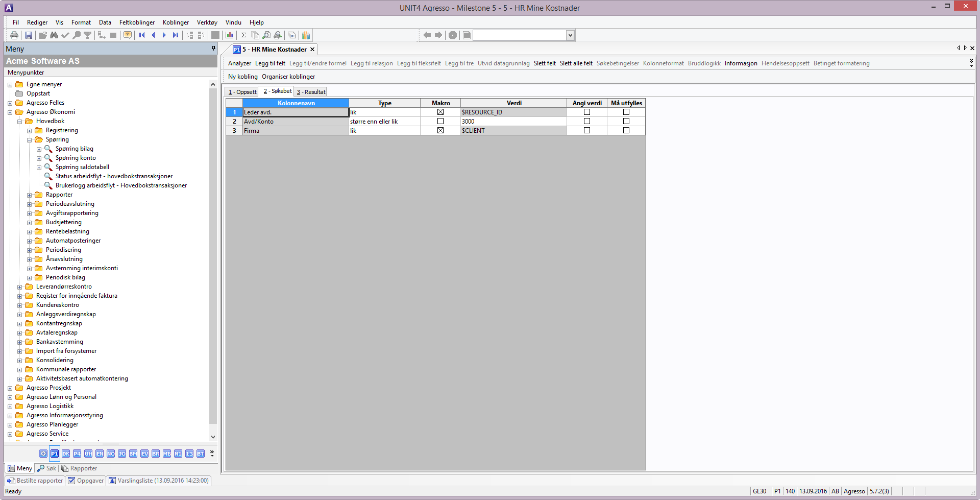
Task: Click the back arrow navigation icon
Action: point(427,35)
